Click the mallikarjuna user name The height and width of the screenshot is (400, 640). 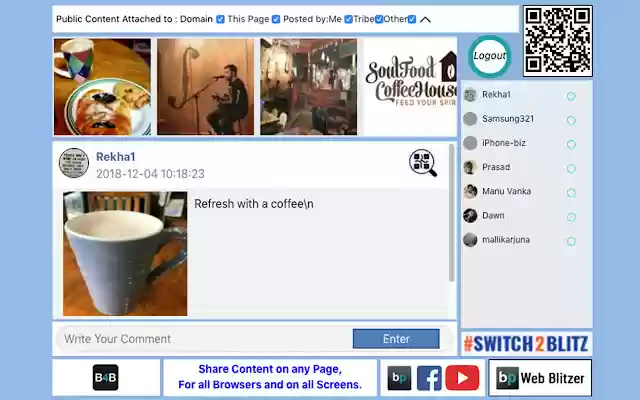coord(506,240)
